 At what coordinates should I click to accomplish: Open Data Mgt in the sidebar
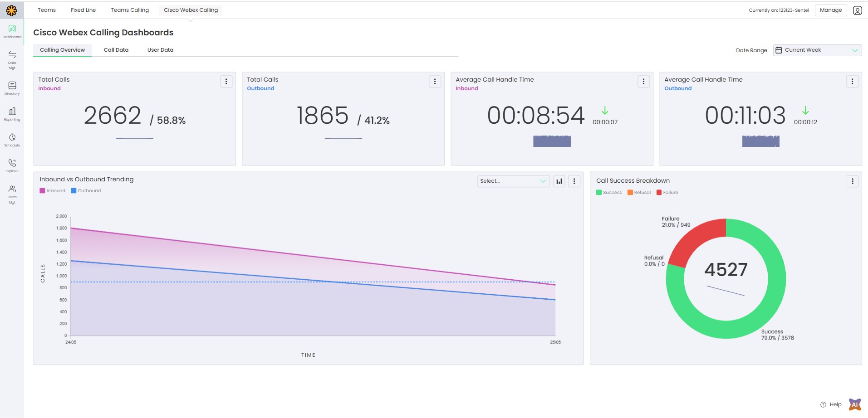tap(12, 60)
